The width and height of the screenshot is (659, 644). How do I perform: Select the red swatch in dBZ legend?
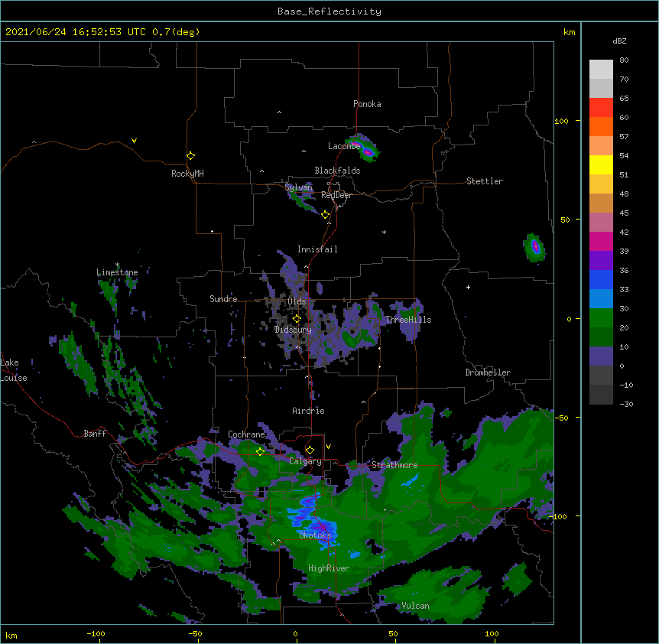[601, 108]
